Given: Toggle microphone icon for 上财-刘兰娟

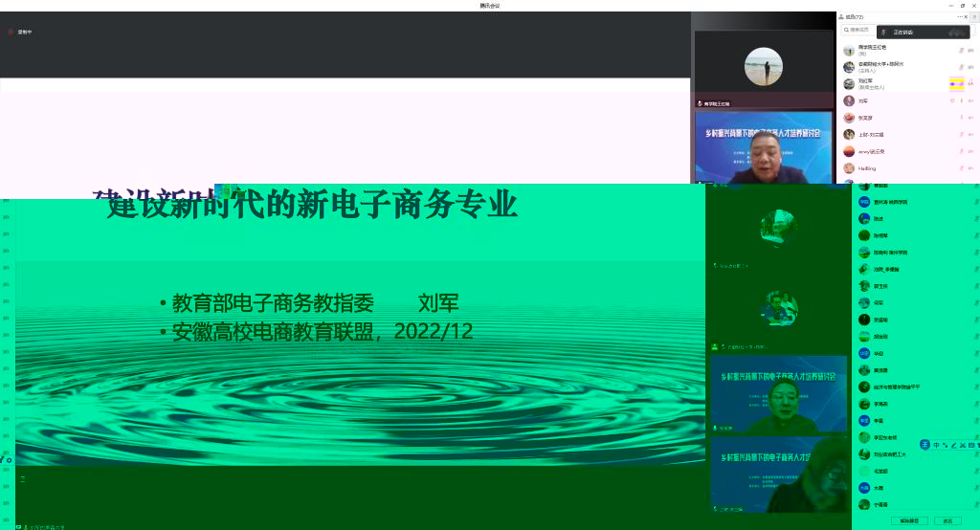Looking at the screenshot, I should point(961,134).
